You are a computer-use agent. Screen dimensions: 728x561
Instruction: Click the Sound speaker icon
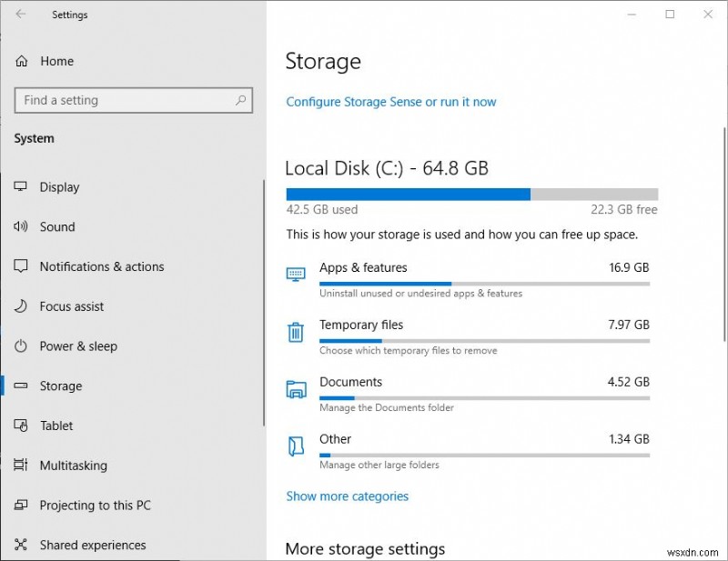coord(20,226)
